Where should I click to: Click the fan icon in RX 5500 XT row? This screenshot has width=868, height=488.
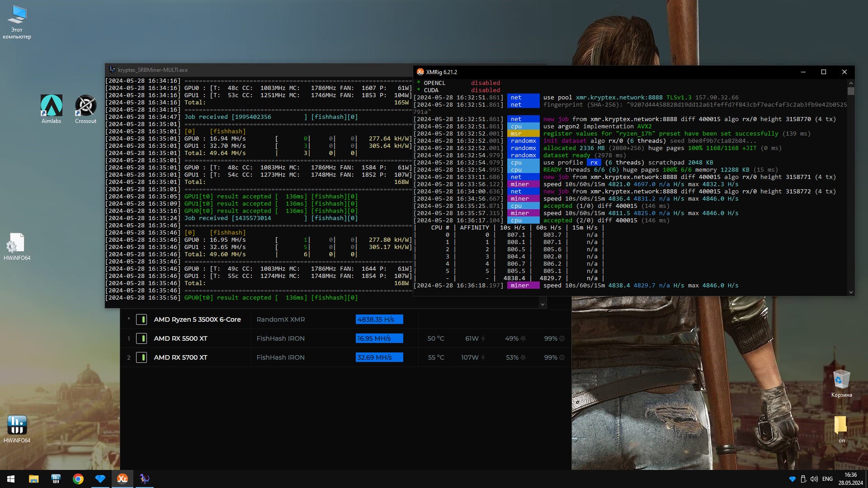pyautogui.click(x=523, y=338)
